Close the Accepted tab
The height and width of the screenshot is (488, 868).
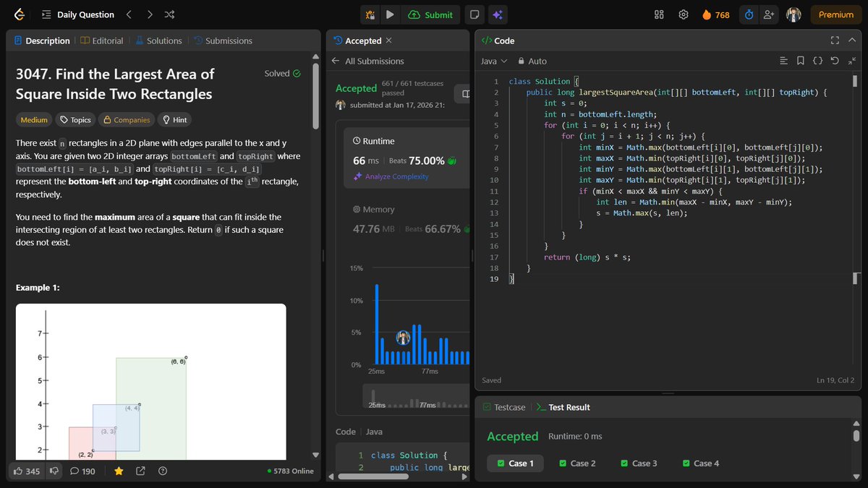[389, 40]
